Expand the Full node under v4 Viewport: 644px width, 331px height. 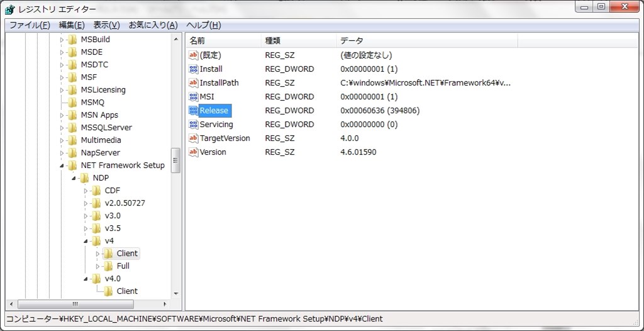97,266
